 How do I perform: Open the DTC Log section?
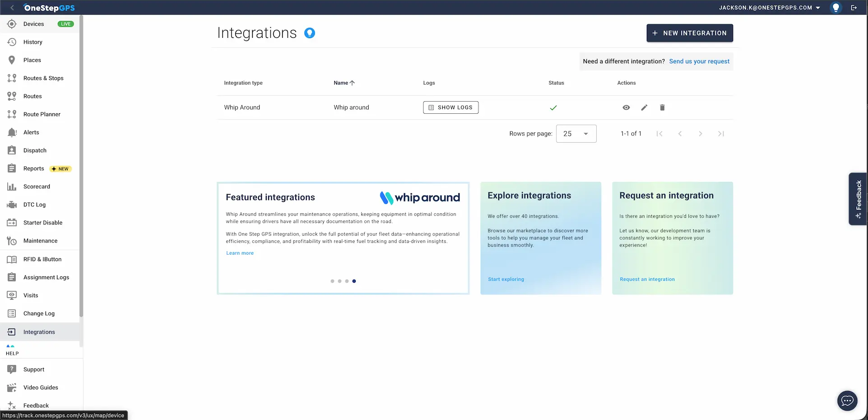(x=34, y=204)
